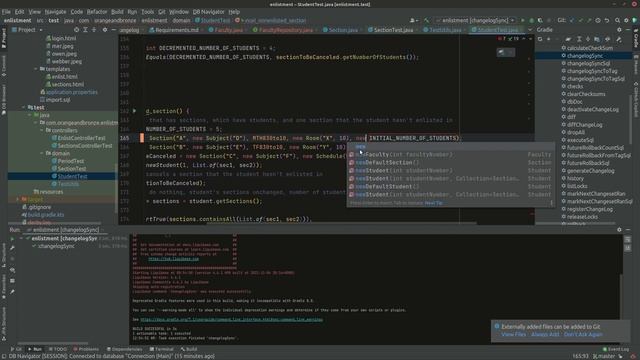Click Select Opened File target icon in the Project panel

(76, 30)
